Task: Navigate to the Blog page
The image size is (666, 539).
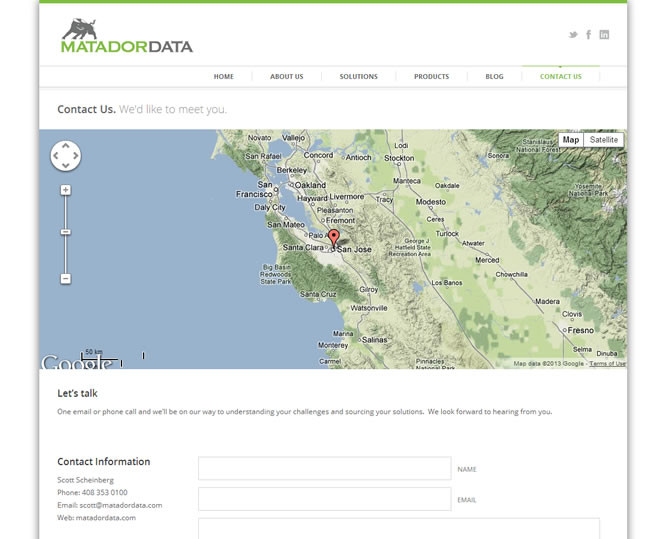Action: point(494,77)
